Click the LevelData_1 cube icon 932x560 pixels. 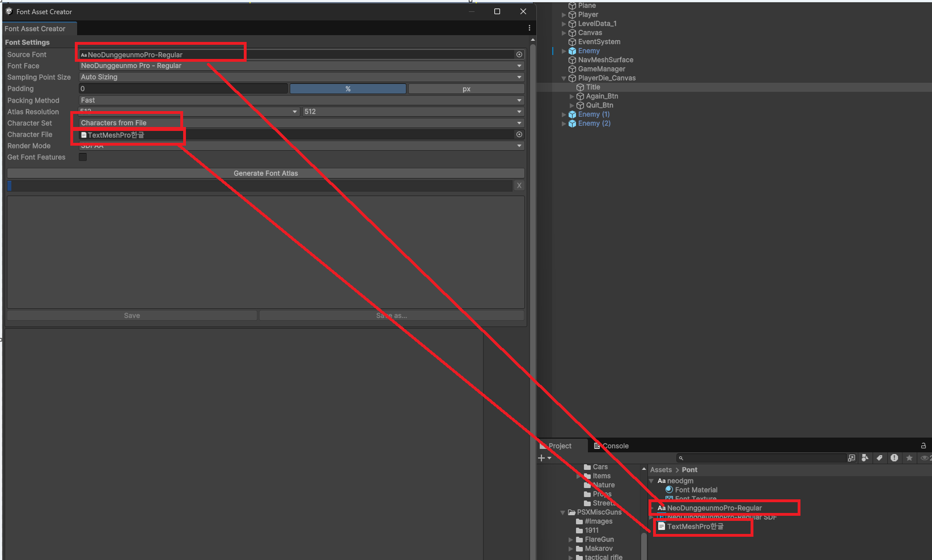[572, 24]
